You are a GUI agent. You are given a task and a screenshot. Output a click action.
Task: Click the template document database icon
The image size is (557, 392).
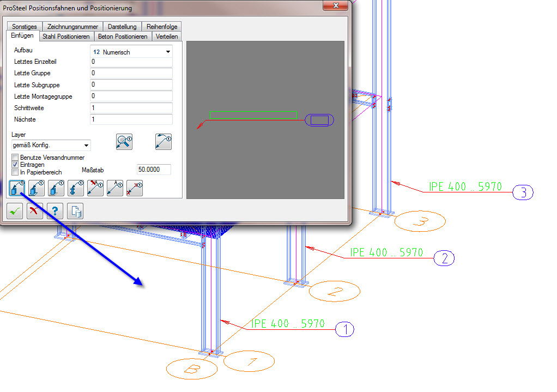pyautogui.click(x=75, y=211)
